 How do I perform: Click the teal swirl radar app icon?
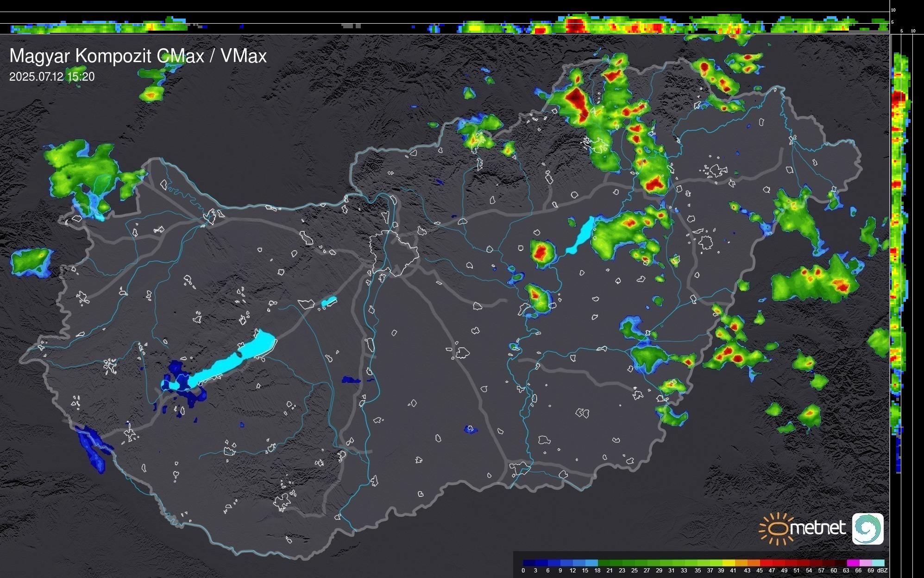click(867, 529)
